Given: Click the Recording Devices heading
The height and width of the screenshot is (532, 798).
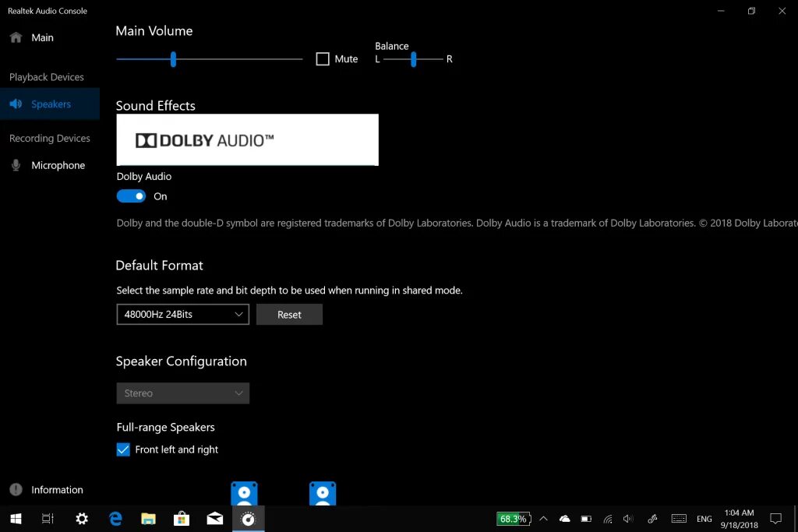Looking at the screenshot, I should click(49, 138).
